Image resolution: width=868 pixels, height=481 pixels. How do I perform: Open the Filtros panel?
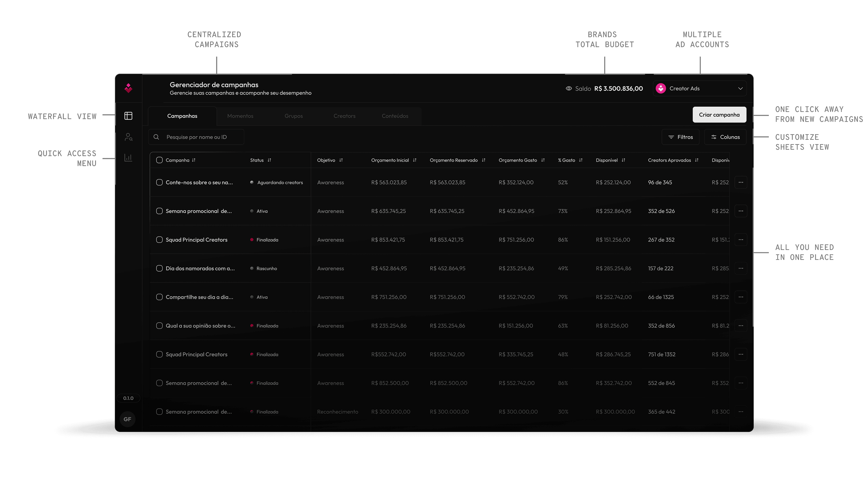(x=680, y=137)
